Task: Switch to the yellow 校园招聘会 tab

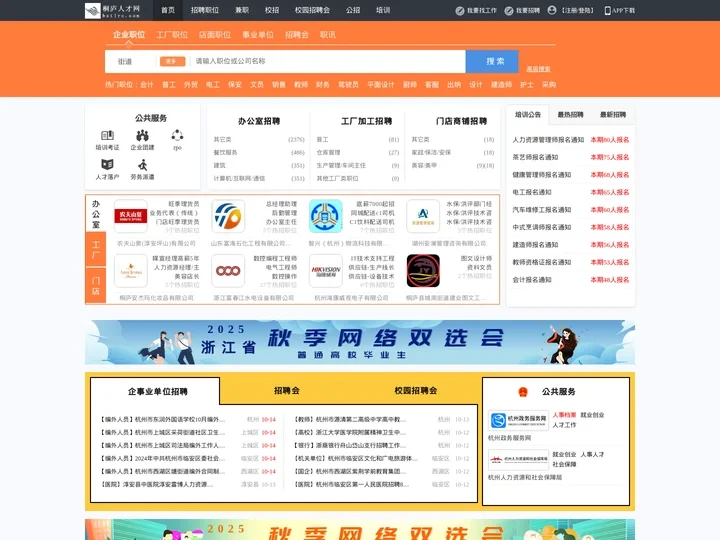Action: [416, 391]
